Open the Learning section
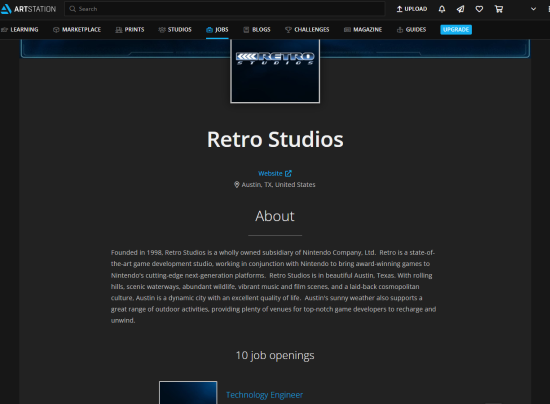Image resolution: width=550 pixels, height=404 pixels. [x=20, y=29]
